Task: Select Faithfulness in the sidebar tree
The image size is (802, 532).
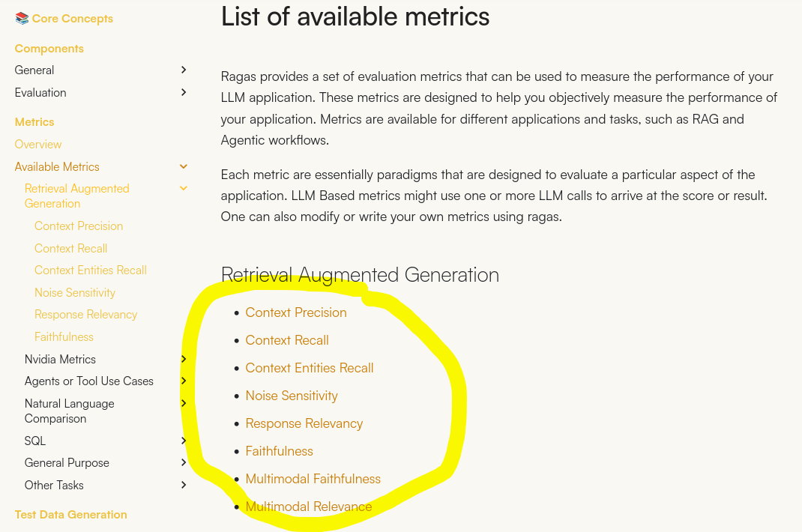Action: click(64, 336)
